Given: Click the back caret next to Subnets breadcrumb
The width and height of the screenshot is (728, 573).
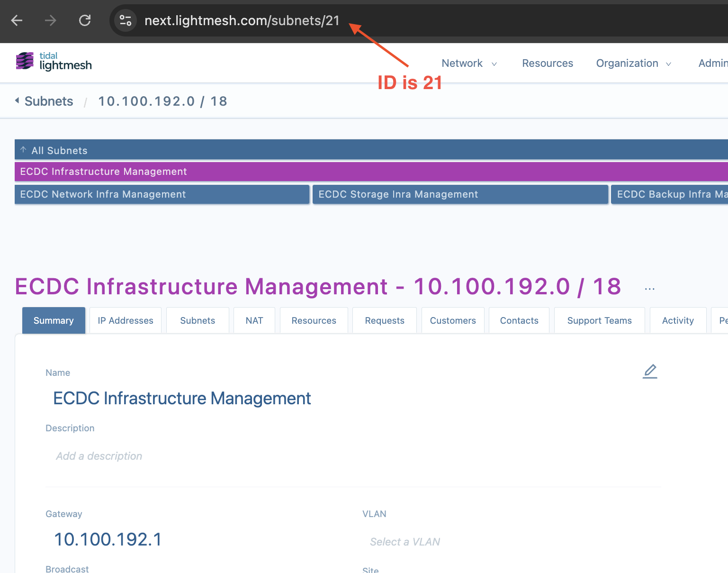Looking at the screenshot, I should pyautogui.click(x=17, y=100).
